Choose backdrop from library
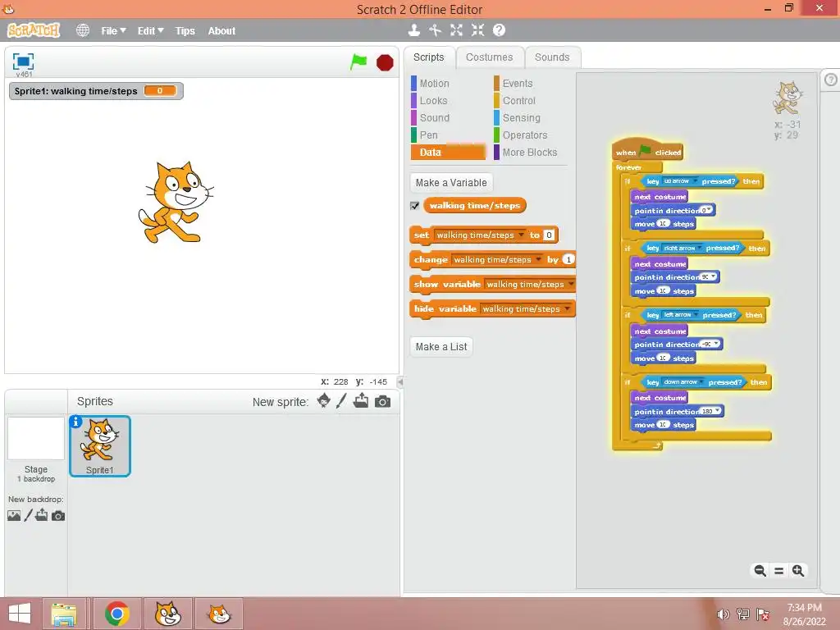The height and width of the screenshot is (630, 840). (x=14, y=515)
